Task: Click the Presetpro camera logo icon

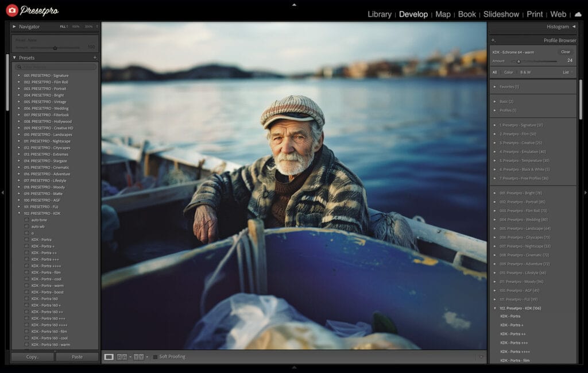Action: [12, 10]
